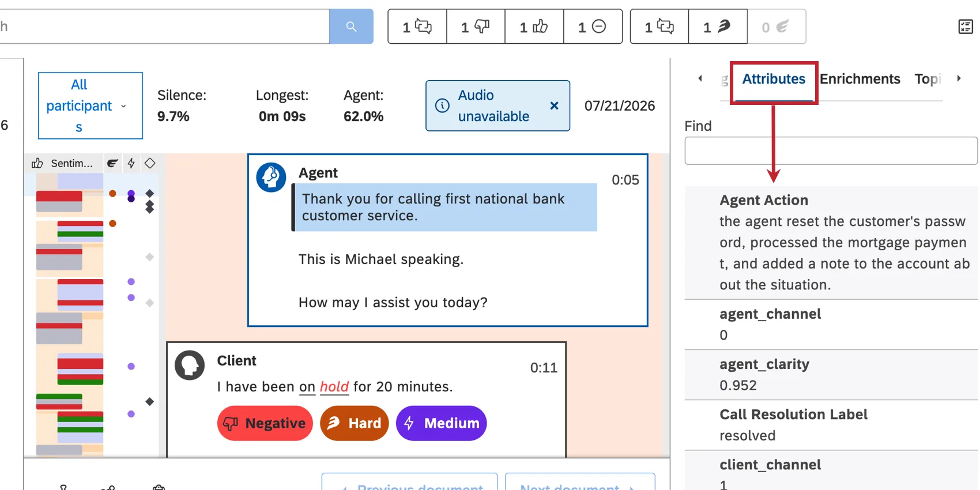Image resolution: width=980 pixels, height=490 pixels.
Task: Click the underlined 'hold' word
Action: coord(334,387)
